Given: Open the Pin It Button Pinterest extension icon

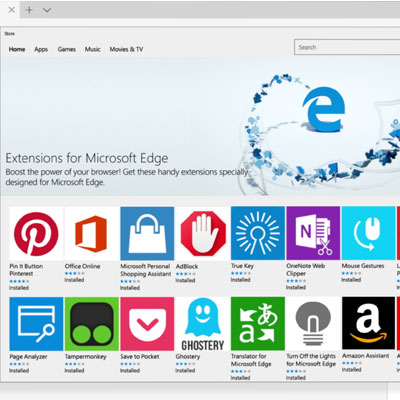Looking at the screenshot, I should [x=36, y=233].
